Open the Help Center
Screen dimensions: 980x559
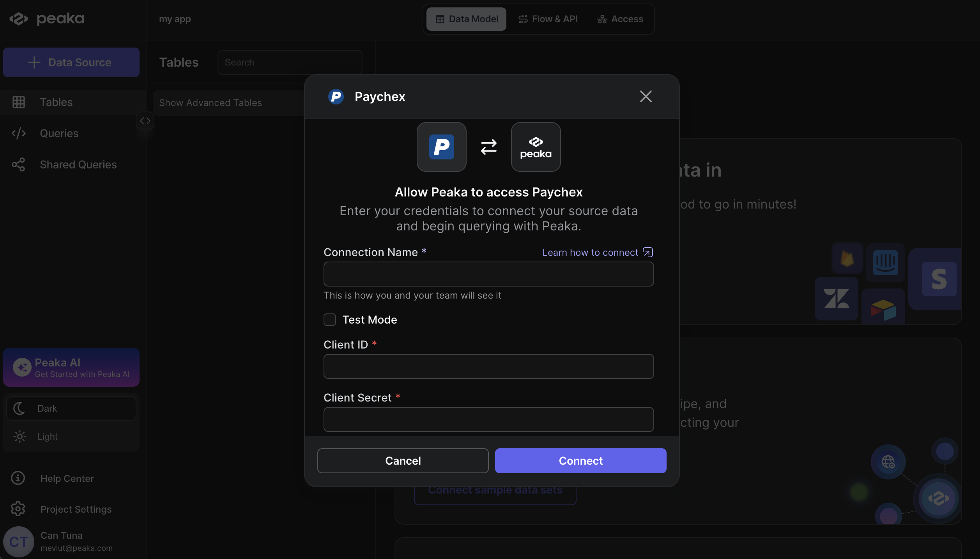click(x=67, y=478)
